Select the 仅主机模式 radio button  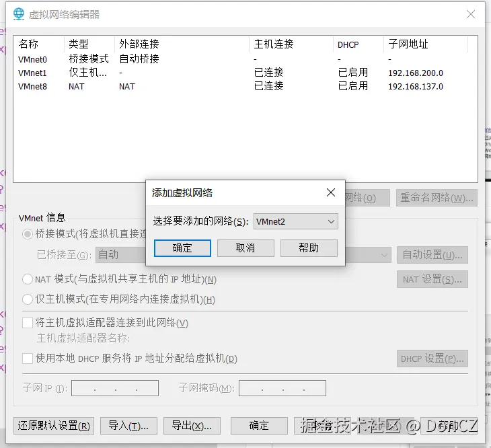pyautogui.click(x=28, y=299)
